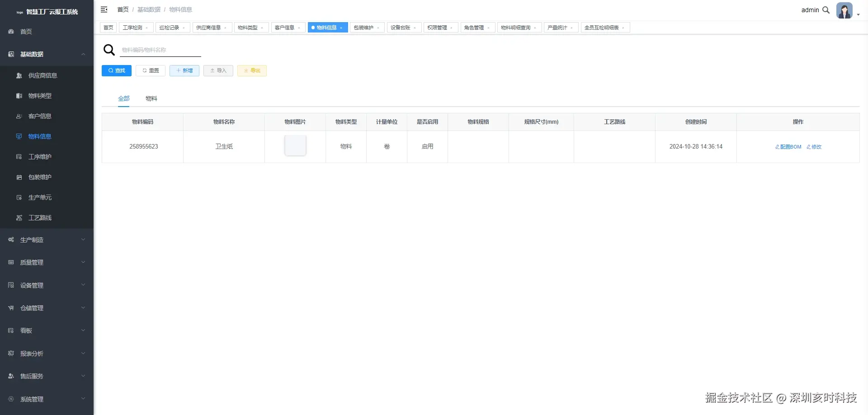Expand the 售后服务 sidebar group

[x=47, y=376]
